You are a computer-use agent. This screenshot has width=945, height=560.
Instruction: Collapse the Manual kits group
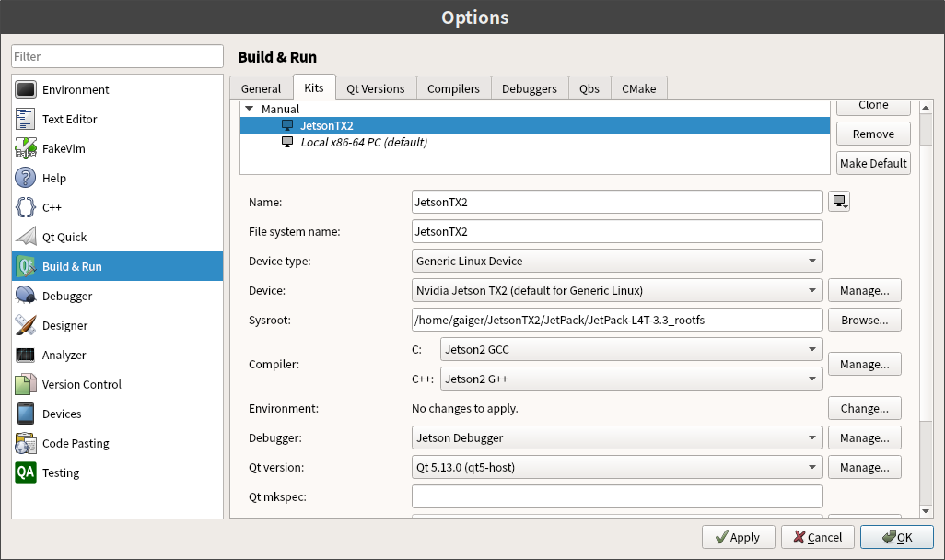(248, 108)
